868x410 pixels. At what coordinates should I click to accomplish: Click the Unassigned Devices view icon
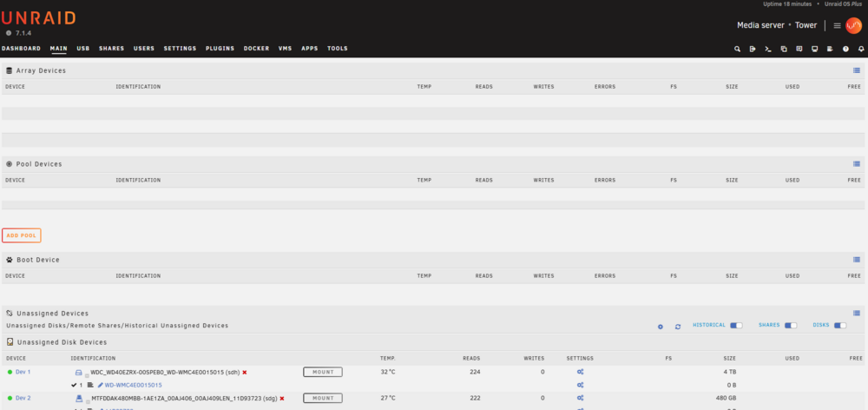pyautogui.click(x=857, y=313)
